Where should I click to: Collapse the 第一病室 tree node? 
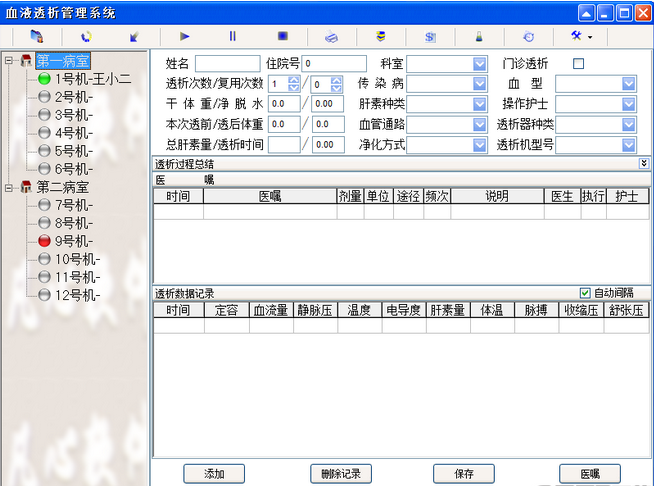tap(9, 61)
